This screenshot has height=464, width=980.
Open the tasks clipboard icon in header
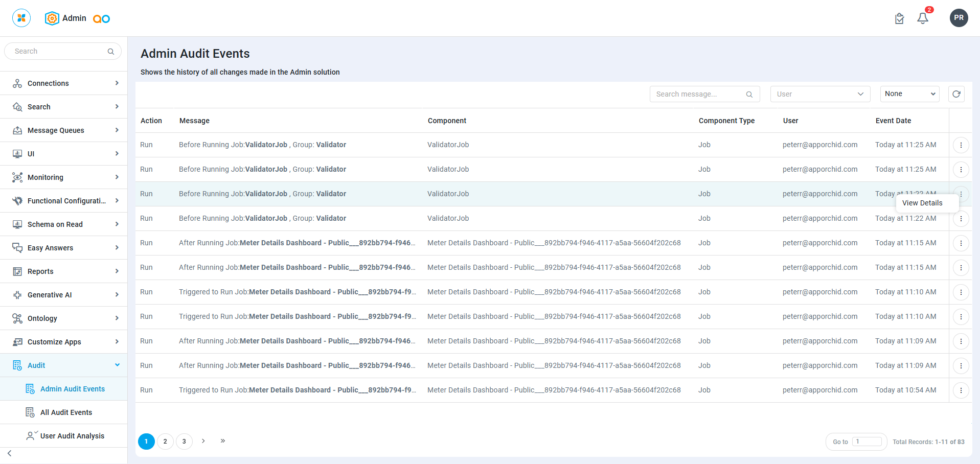(x=899, y=19)
